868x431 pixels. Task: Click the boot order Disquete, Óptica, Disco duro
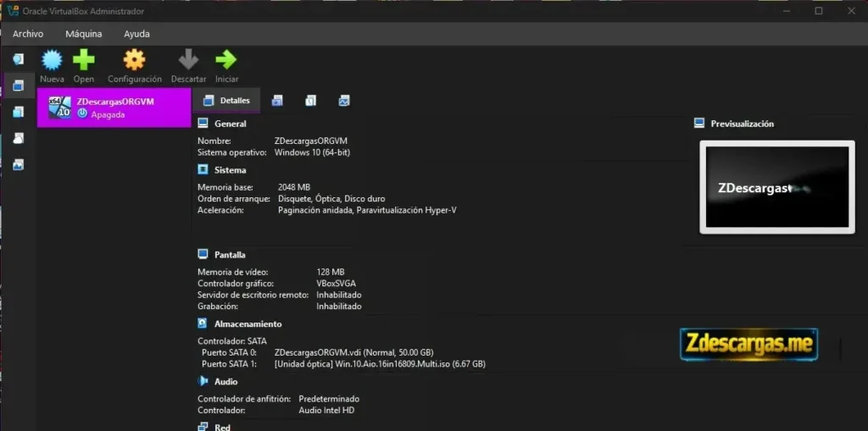(331, 199)
